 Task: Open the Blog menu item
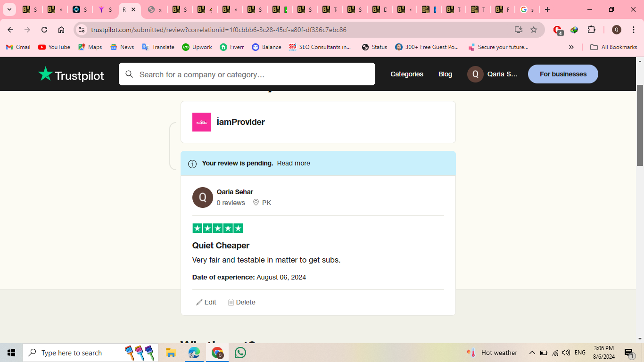pyautogui.click(x=445, y=74)
